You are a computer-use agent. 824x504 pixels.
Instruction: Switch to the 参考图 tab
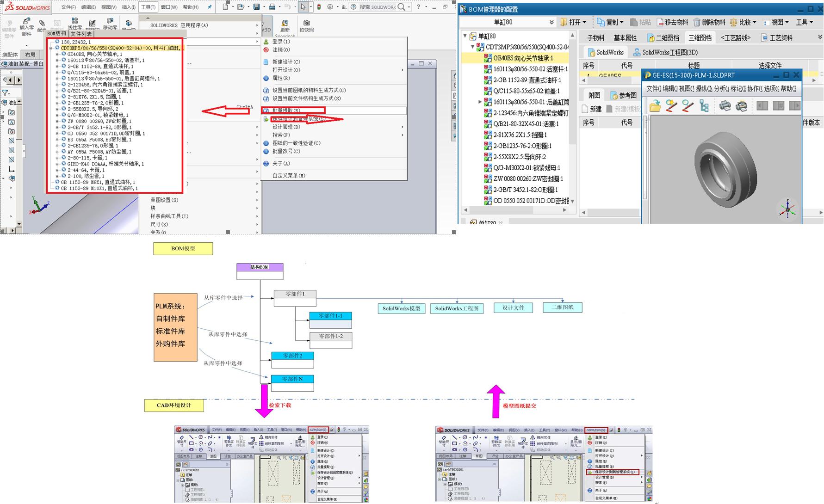point(623,95)
